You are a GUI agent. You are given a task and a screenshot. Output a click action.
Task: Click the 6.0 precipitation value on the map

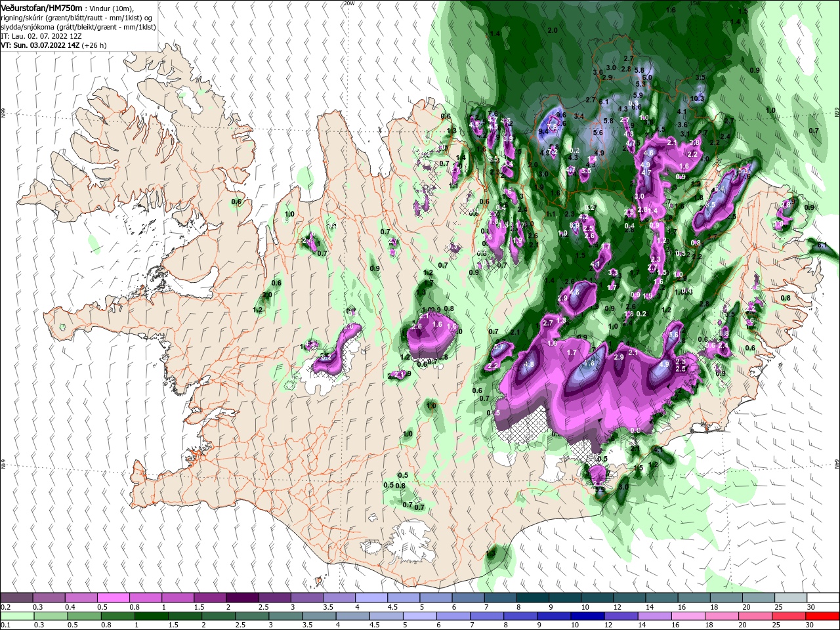647,77
